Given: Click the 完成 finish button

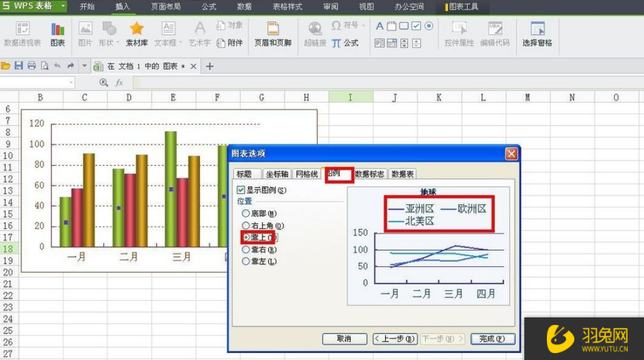Looking at the screenshot, I should click(x=492, y=339).
